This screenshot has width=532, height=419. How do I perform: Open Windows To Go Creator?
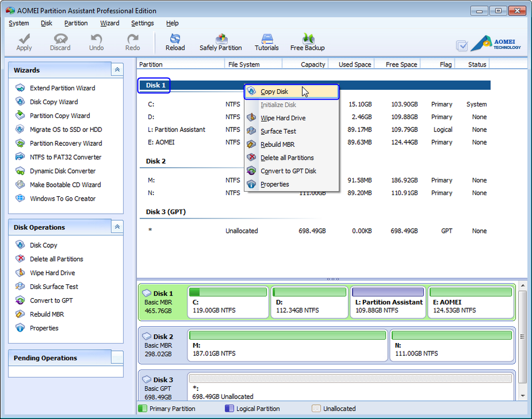pyautogui.click(x=55, y=198)
